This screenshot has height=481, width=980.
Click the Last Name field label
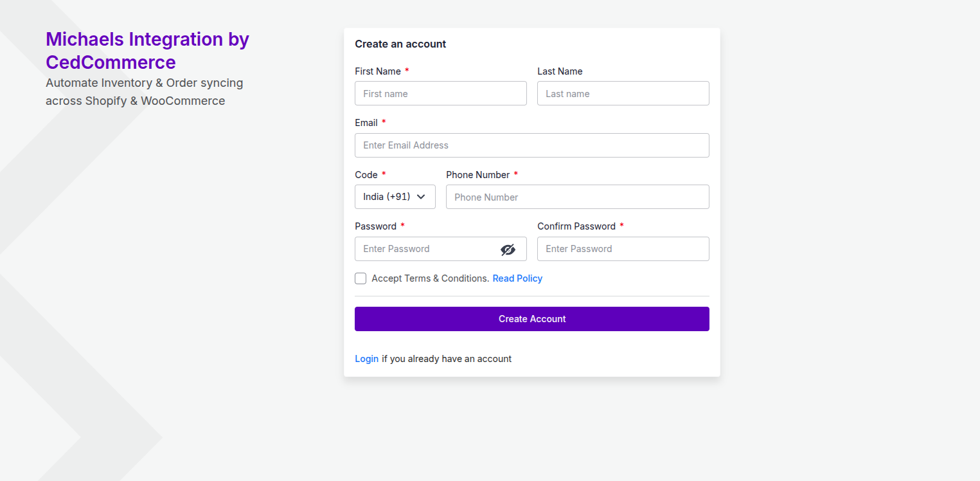(x=560, y=71)
